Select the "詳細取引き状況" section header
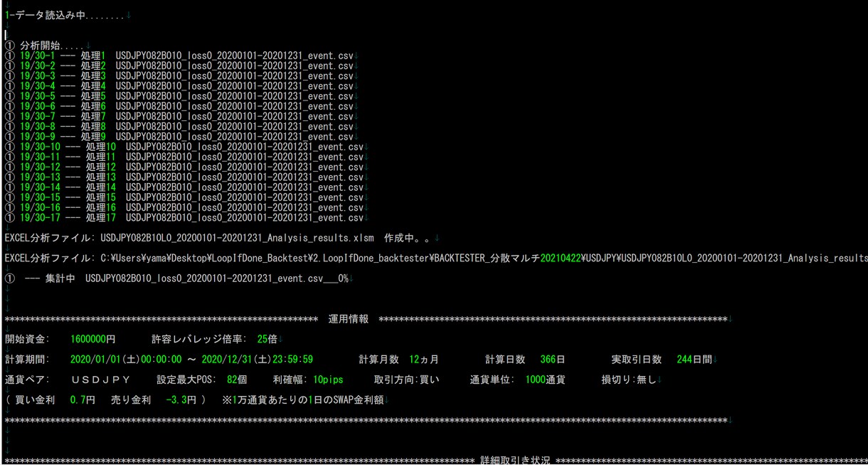 (x=515, y=460)
